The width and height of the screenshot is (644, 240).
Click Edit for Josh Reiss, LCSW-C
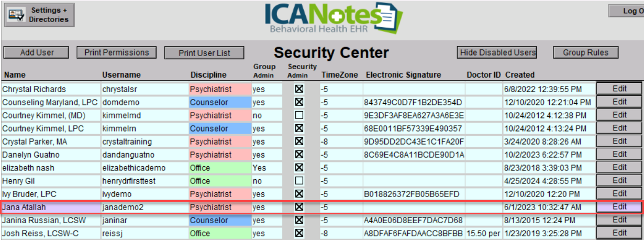619,233
